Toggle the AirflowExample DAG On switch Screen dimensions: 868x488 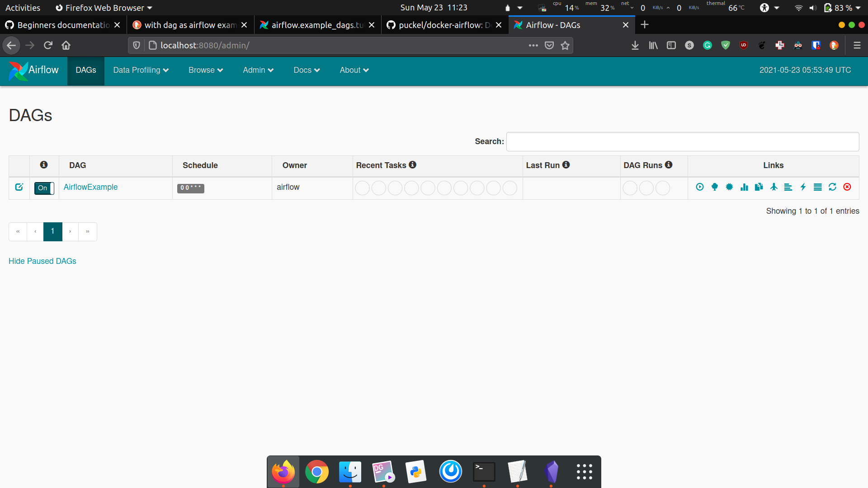(x=44, y=188)
